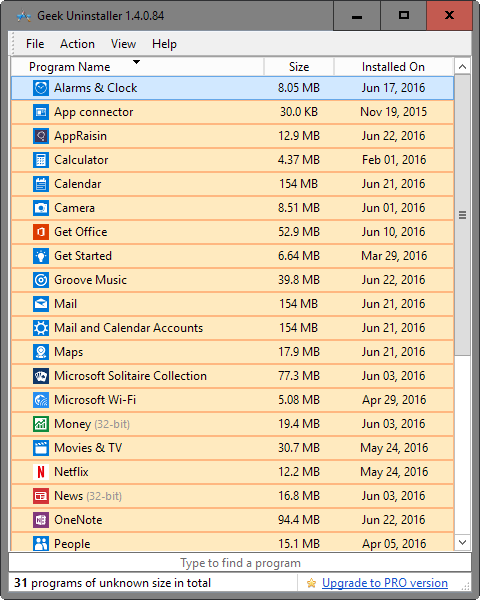Click the Alarms & Clock app icon
Viewport: 480px width, 600px height.
[41, 88]
